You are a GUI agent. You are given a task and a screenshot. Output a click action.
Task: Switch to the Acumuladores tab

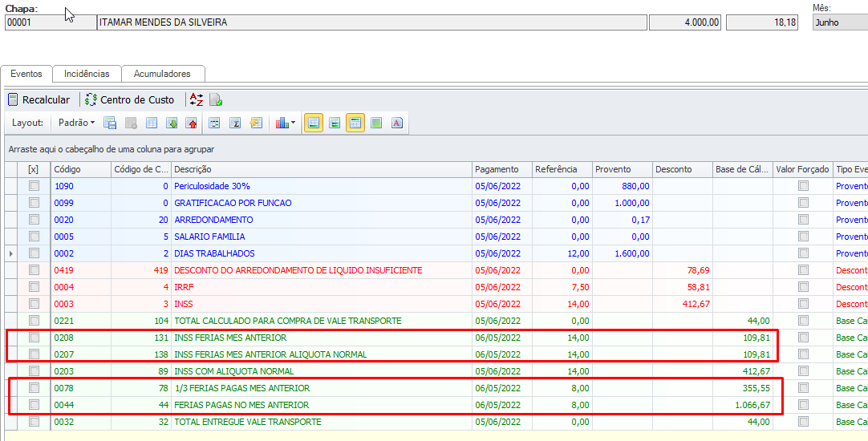(162, 74)
